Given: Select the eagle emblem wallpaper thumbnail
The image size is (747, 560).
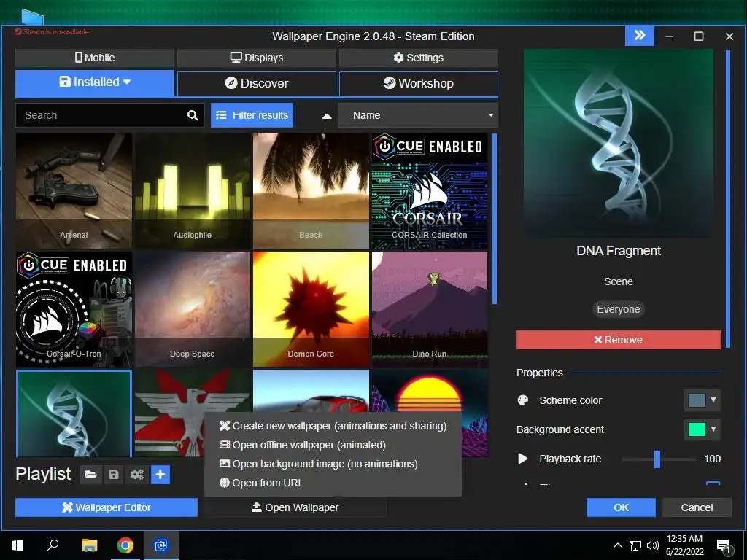Looking at the screenshot, I should [169, 413].
